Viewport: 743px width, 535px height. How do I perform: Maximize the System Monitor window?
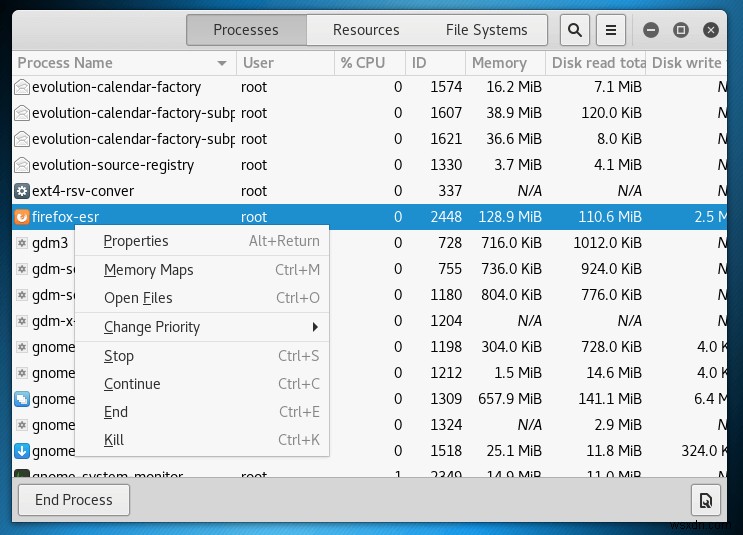tap(681, 30)
